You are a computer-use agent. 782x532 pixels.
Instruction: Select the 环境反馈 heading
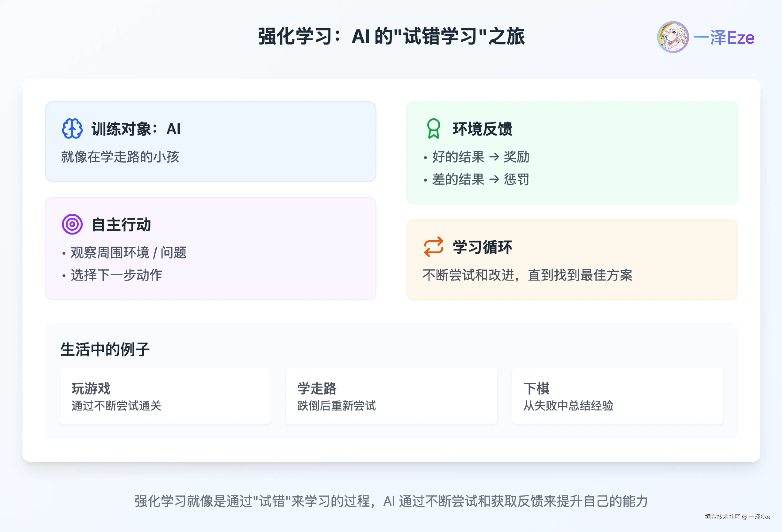click(x=482, y=129)
